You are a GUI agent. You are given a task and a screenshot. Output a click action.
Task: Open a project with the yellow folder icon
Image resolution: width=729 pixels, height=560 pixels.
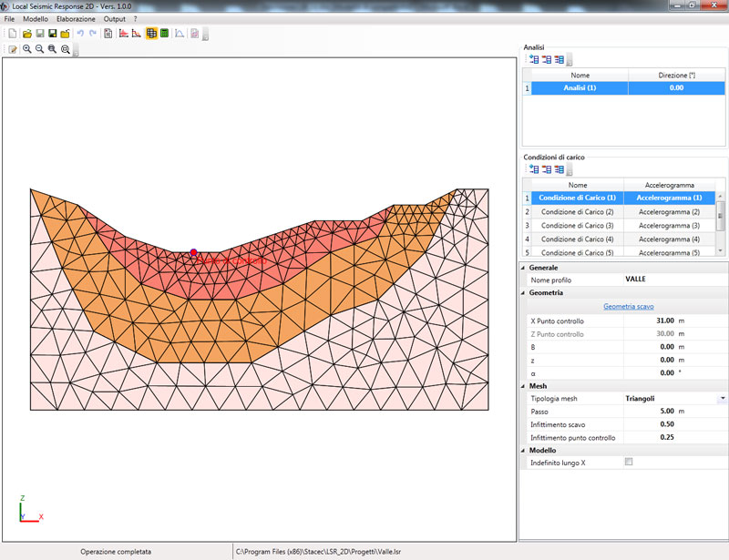27,34
